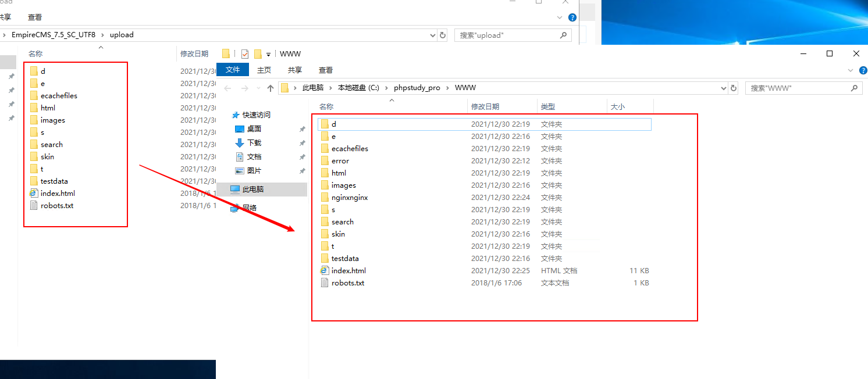868x379 pixels.
Task: Click 本地磁盘 (C:) in the address bar
Action: point(360,88)
